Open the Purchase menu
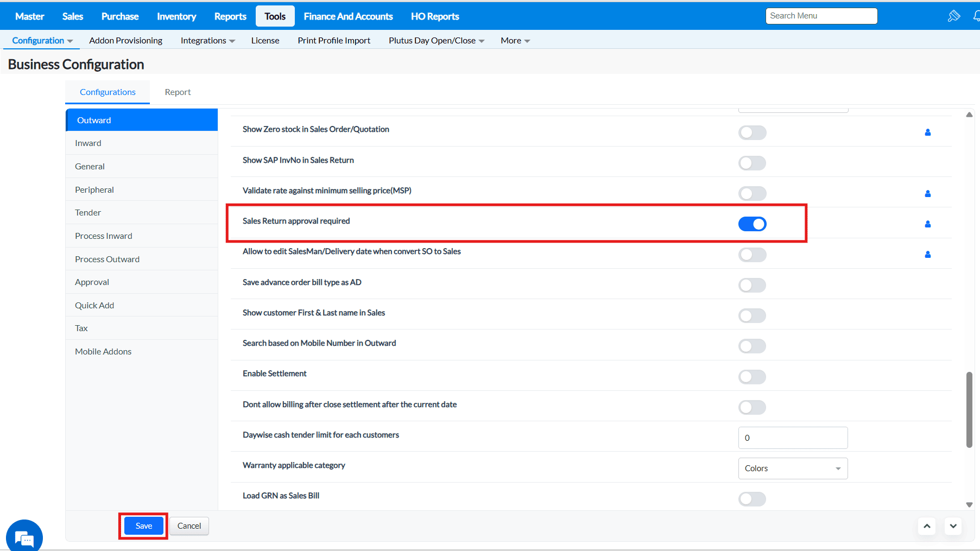Screen dimensions: 980x551 [x=120, y=16]
